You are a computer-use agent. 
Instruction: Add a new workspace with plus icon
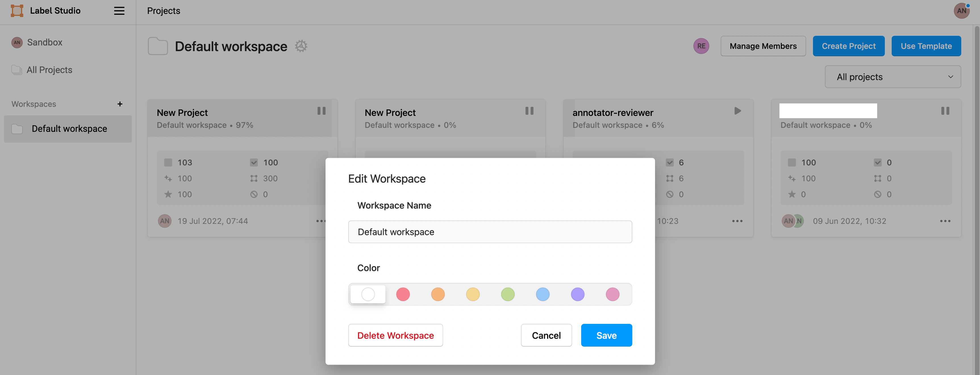[x=120, y=104]
